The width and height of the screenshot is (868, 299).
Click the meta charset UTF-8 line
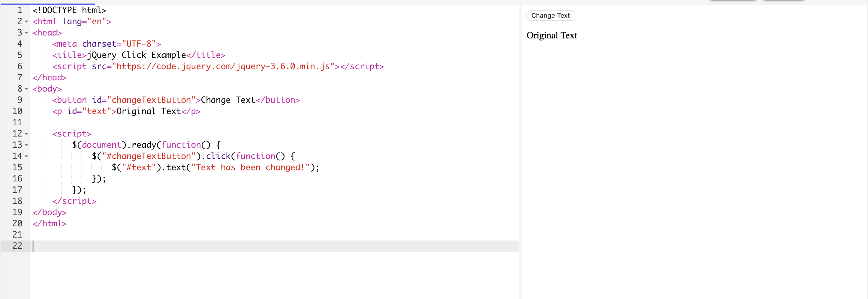tap(106, 44)
